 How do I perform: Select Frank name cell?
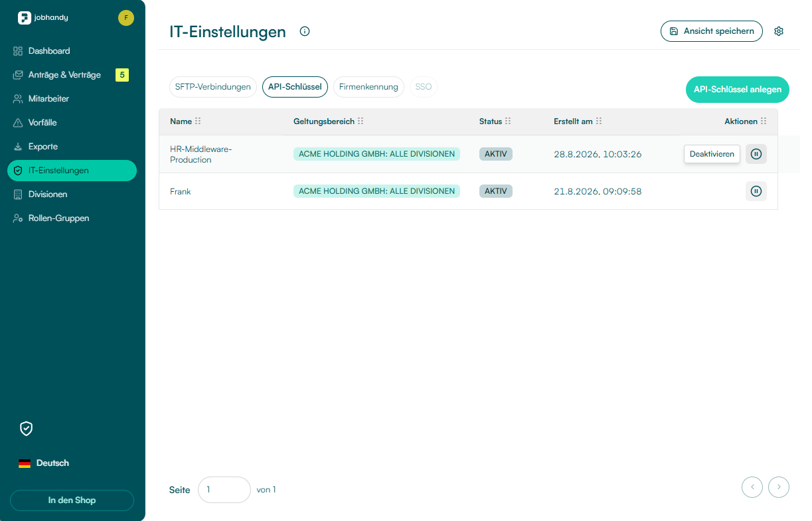[181, 191]
